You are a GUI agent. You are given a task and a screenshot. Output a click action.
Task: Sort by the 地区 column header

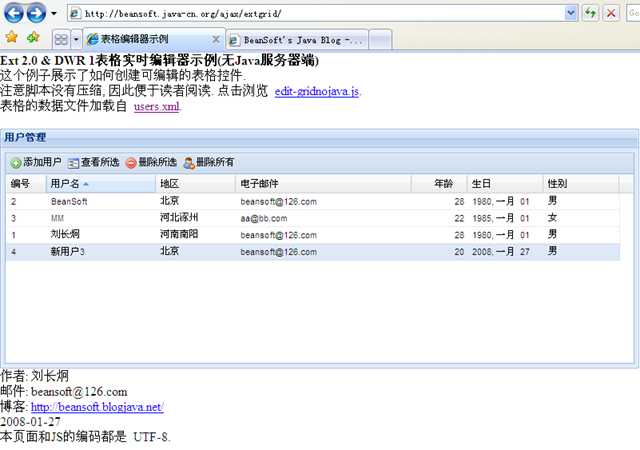tap(196, 184)
